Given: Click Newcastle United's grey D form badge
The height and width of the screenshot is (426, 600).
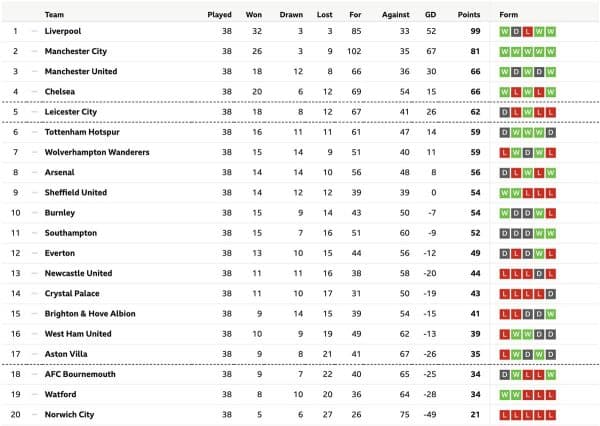Looking at the screenshot, I should pyautogui.click(x=539, y=274).
